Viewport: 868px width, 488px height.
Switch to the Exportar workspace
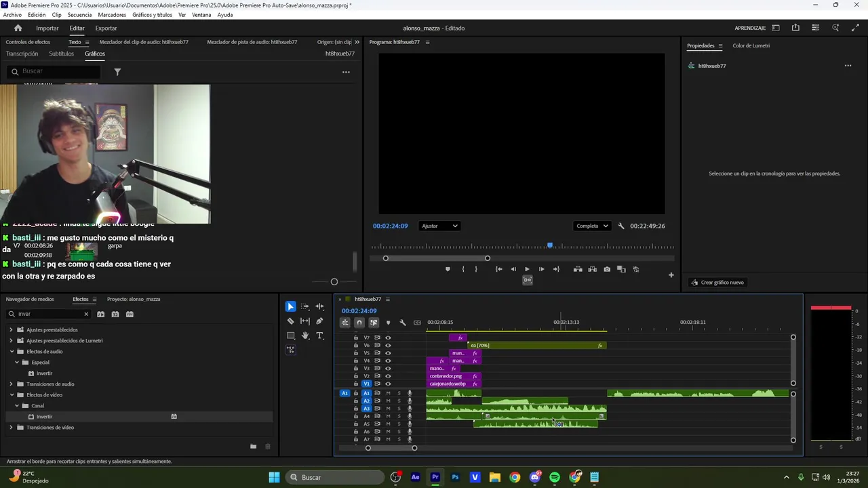pos(106,28)
